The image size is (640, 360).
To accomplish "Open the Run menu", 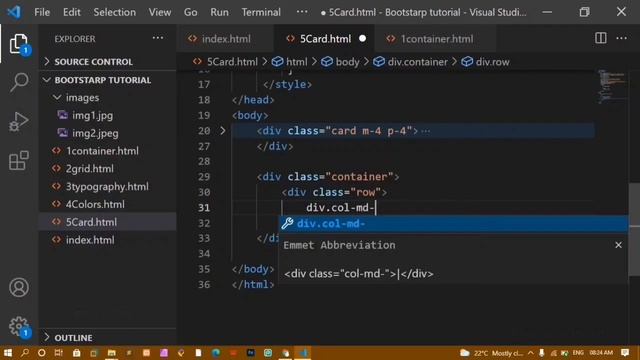I will (x=219, y=12).
